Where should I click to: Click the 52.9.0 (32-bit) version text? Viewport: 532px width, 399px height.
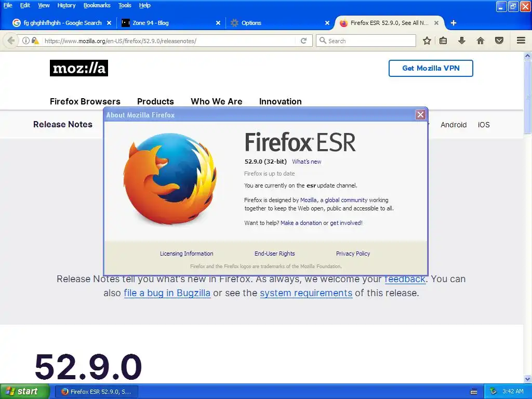click(x=265, y=162)
